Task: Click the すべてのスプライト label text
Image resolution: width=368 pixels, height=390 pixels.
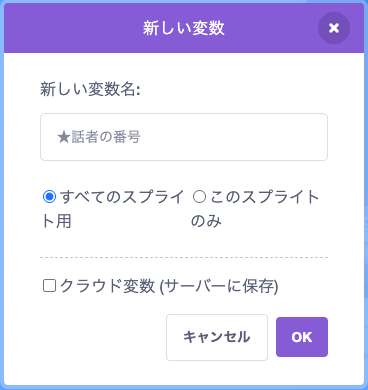Action: click(x=122, y=197)
